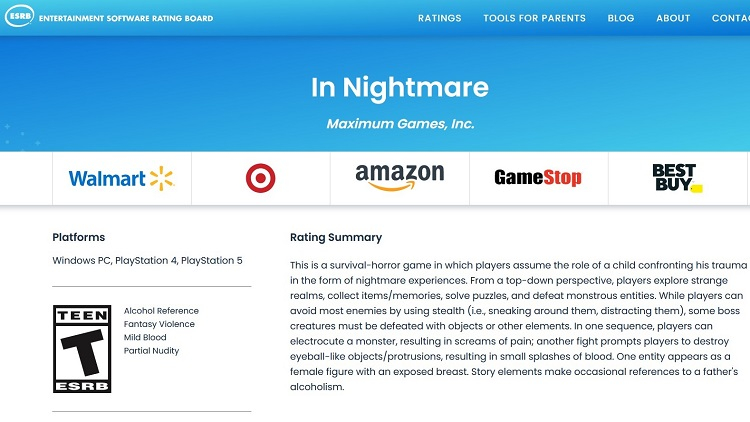Open the Contact menu item

click(731, 18)
